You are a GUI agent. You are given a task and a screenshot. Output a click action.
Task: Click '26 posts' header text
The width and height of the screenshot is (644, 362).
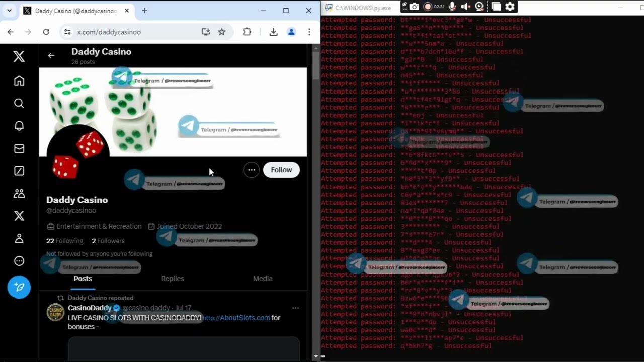pyautogui.click(x=83, y=62)
